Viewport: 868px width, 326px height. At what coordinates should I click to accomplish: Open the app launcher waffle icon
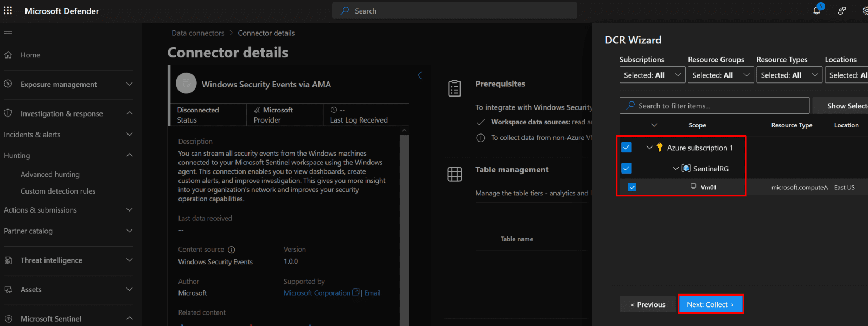coord(8,10)
